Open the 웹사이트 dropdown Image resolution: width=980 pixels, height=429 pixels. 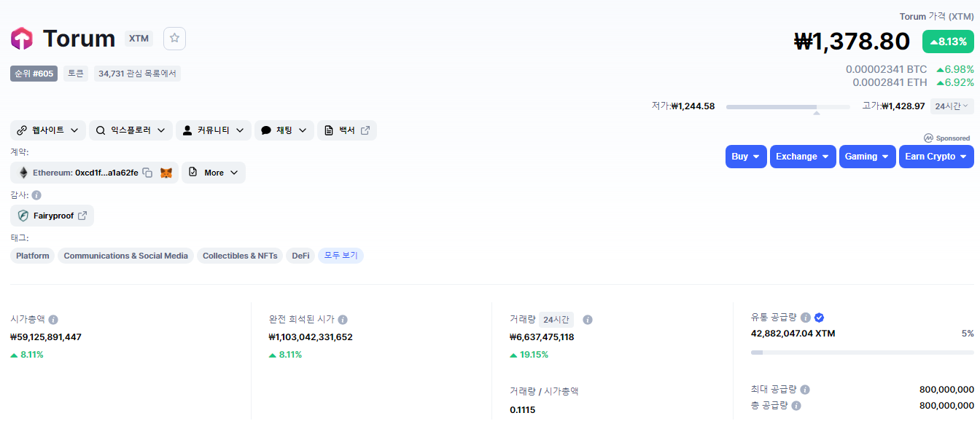pyautogui.click(x=48, y=130)
